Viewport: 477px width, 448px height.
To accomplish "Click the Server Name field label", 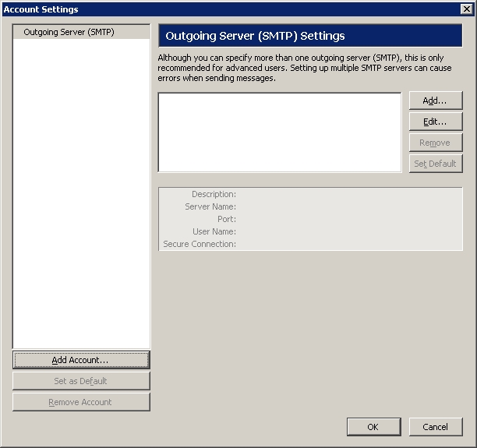I will [210, 206].
